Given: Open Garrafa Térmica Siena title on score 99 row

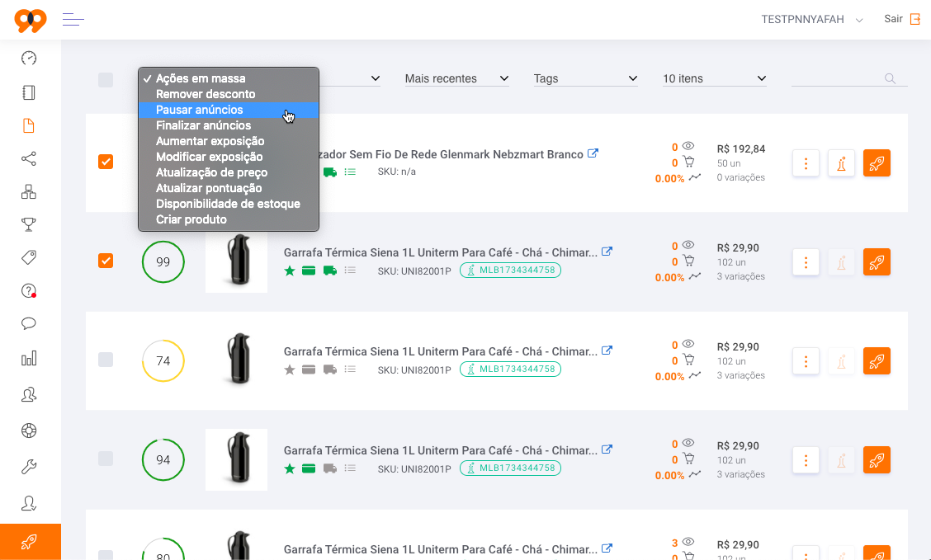Looking at the screenshot, I should point(441,252).
